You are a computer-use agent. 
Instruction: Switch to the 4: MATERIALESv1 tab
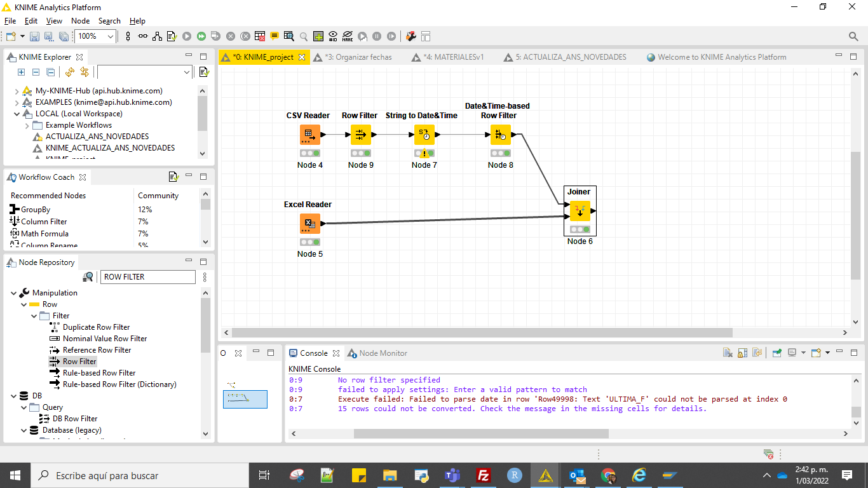pos(448,57)
